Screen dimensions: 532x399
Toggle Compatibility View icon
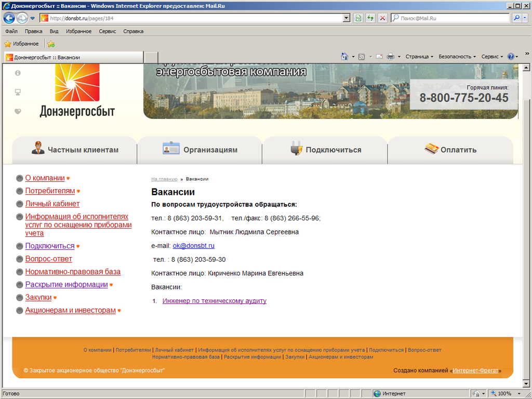pos(358,18)
